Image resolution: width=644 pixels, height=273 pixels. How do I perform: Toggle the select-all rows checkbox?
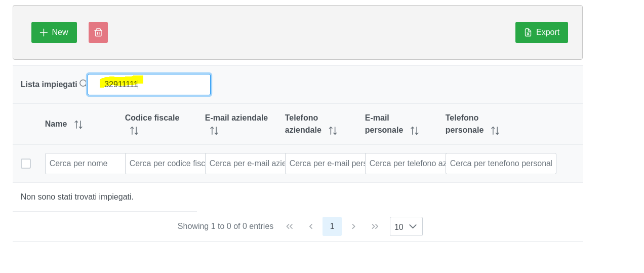tap(26, 164)
